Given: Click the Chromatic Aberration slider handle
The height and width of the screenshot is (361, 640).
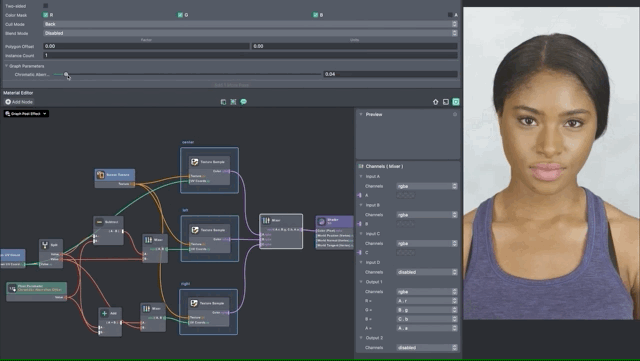Looking at the screenshot, I should (x=66, y=74).
